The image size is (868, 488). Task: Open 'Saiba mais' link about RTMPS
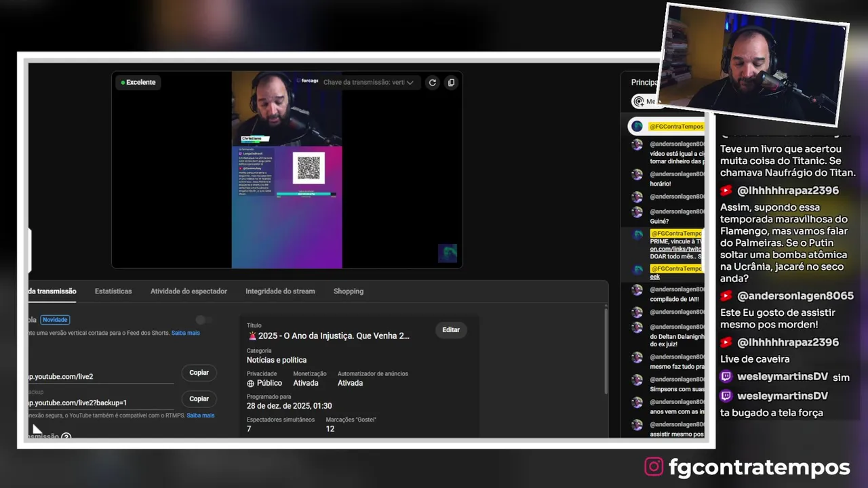(x=200, y=415)
